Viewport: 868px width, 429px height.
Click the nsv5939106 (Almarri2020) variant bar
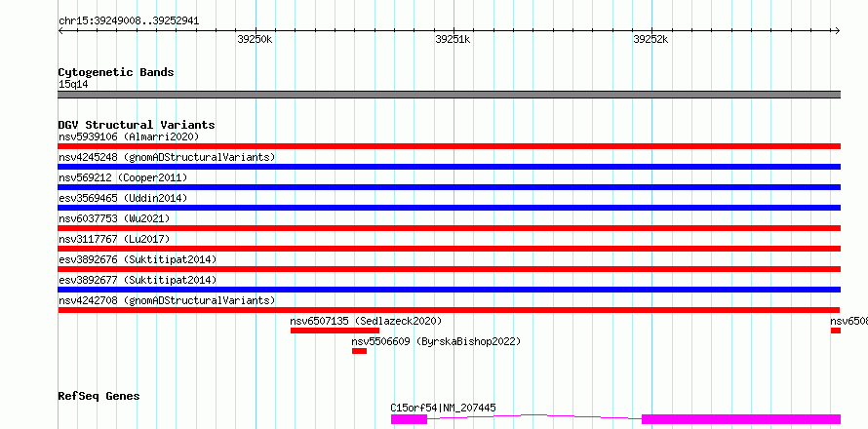[x=449, y=146]
